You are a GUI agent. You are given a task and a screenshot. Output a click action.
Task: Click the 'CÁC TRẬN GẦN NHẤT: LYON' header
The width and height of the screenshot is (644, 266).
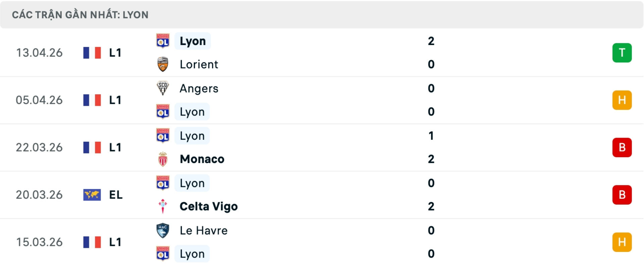pos(80,15)
